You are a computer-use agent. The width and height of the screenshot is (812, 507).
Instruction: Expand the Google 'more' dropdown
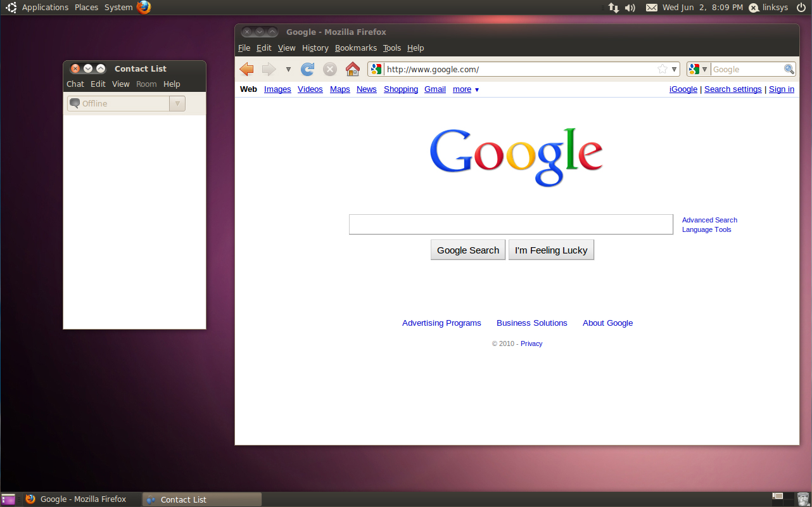[x=466, y=89]
